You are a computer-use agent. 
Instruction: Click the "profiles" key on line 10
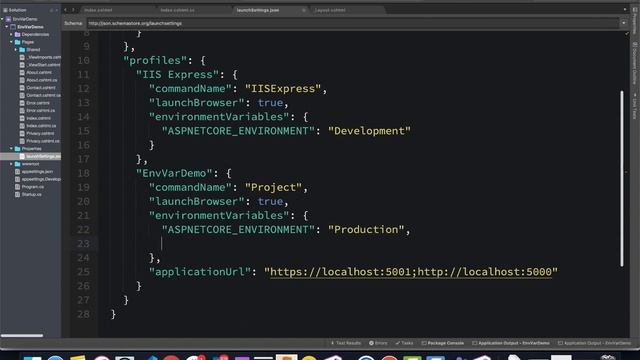point(155,60)
